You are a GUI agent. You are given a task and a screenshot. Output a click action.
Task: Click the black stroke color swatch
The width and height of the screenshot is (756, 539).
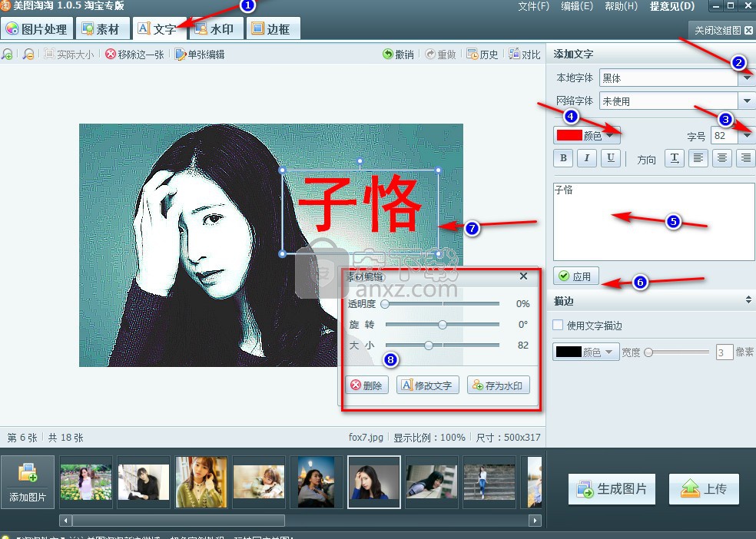pyautogui.click(x=569, y=352)
